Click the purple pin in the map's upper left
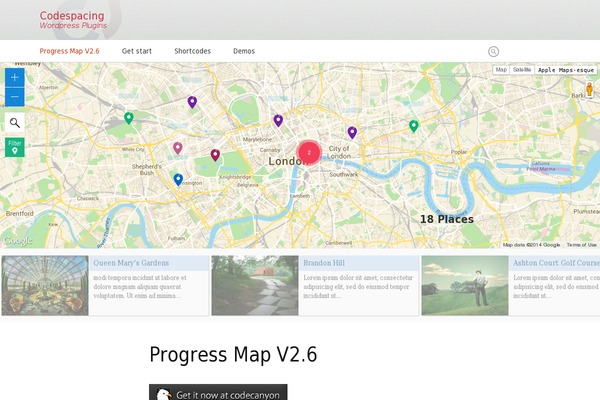Viewport: 600px width, 400px height. (x=192, y=102)
